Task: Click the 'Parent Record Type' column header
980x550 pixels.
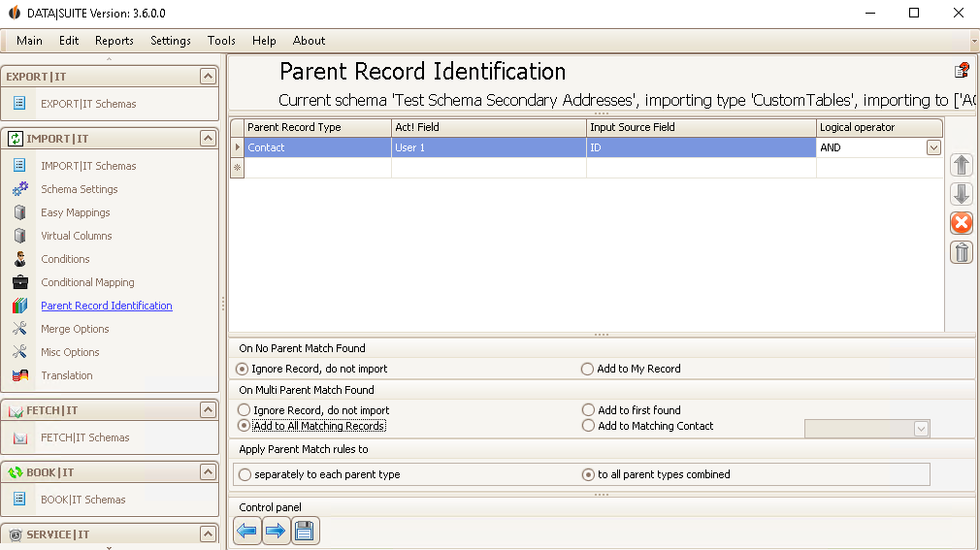Action: pos(317,127)
